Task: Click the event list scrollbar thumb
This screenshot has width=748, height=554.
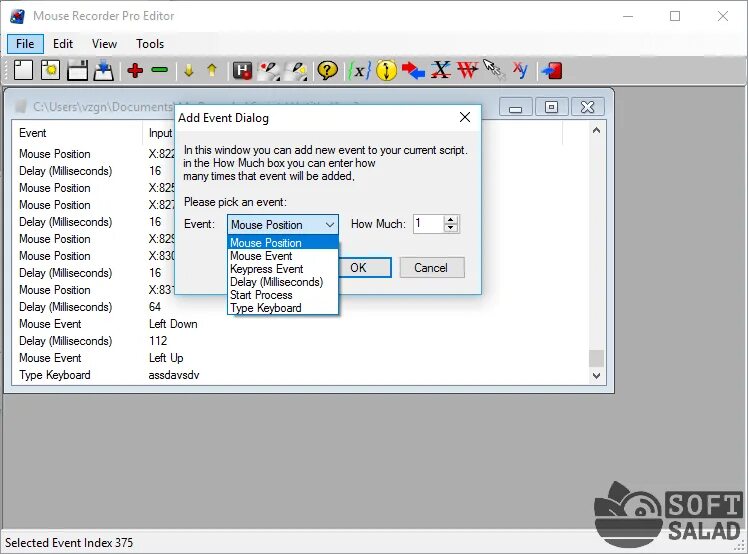Action: pos(596,358)
